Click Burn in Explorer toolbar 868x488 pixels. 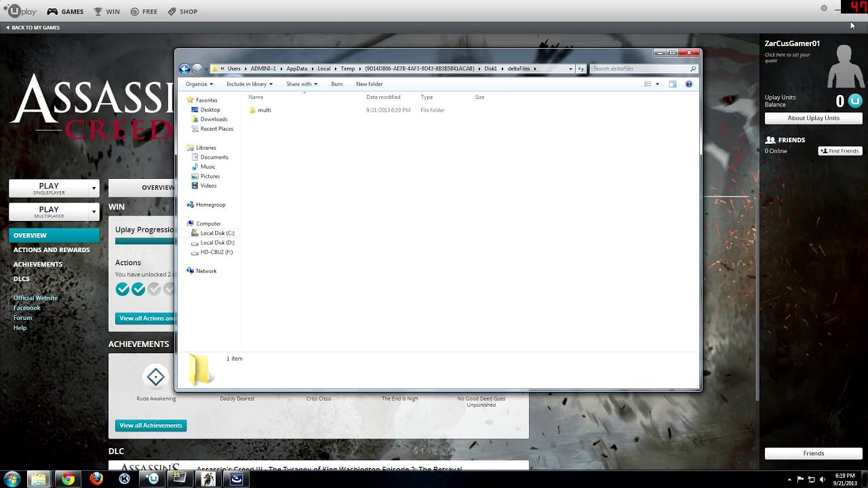[337, 84]
